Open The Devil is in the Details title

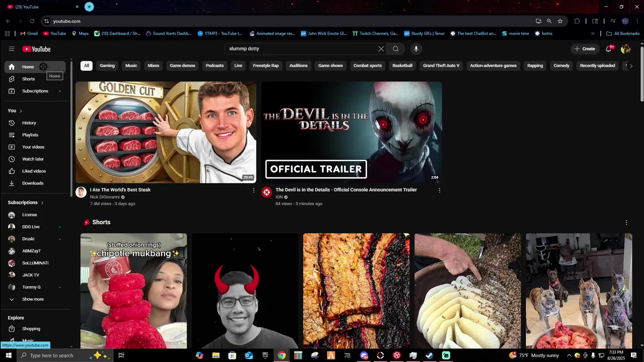346,190
